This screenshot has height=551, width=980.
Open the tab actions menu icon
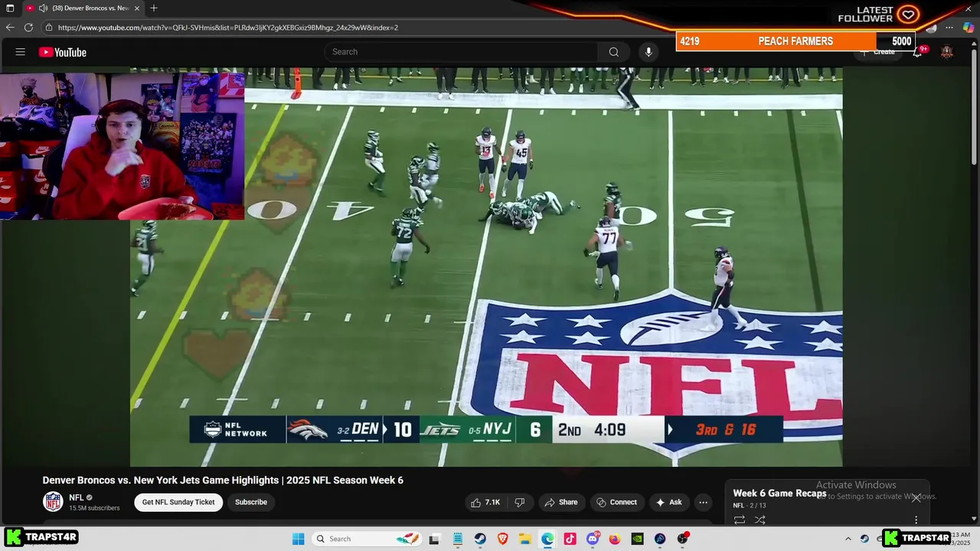click(10, 8)
